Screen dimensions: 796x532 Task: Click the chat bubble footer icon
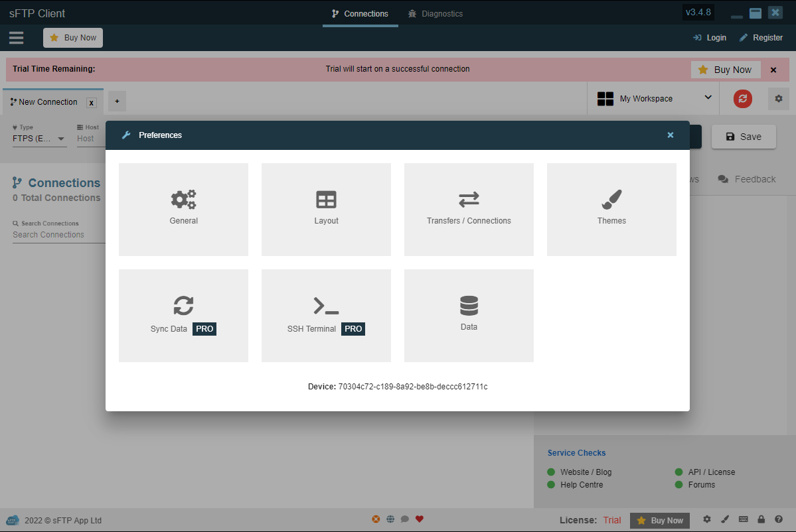click(x=404, y=519)
